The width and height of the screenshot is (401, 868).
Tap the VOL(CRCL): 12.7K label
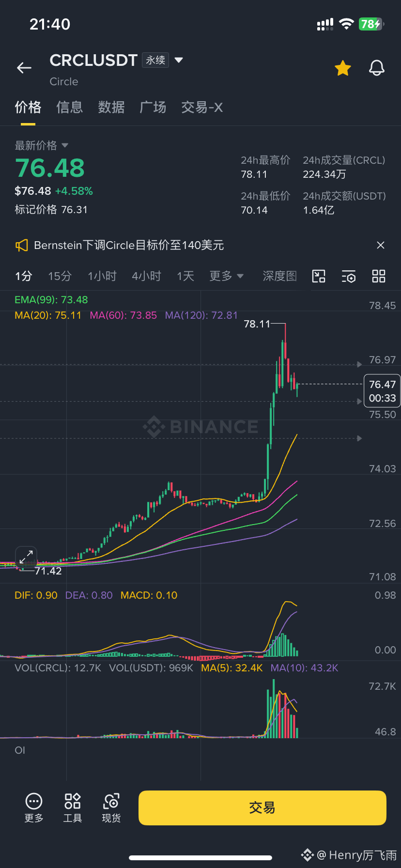(x=58, y=668)
